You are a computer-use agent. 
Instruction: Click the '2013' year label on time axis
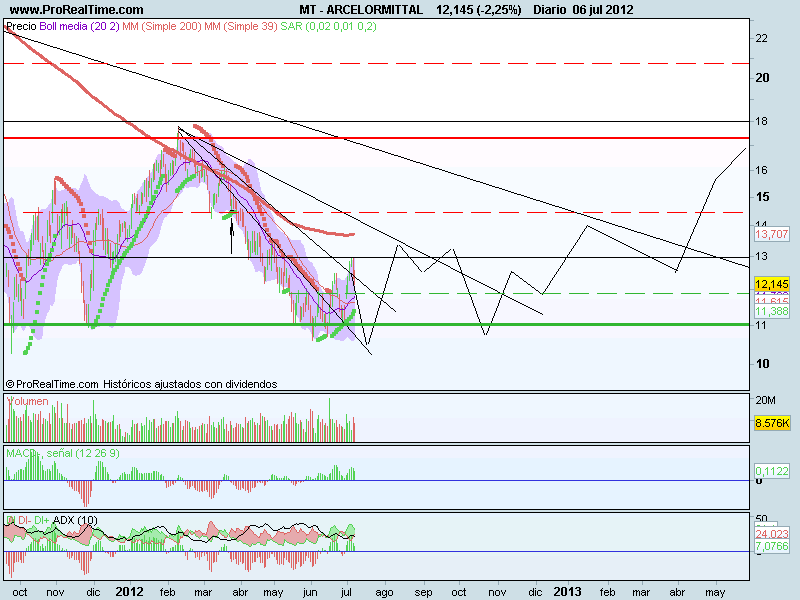[567, 592]
